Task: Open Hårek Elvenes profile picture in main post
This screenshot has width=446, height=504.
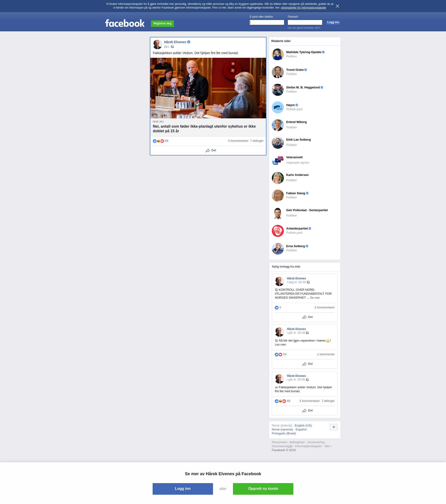Action: click(x=157, y=44)
